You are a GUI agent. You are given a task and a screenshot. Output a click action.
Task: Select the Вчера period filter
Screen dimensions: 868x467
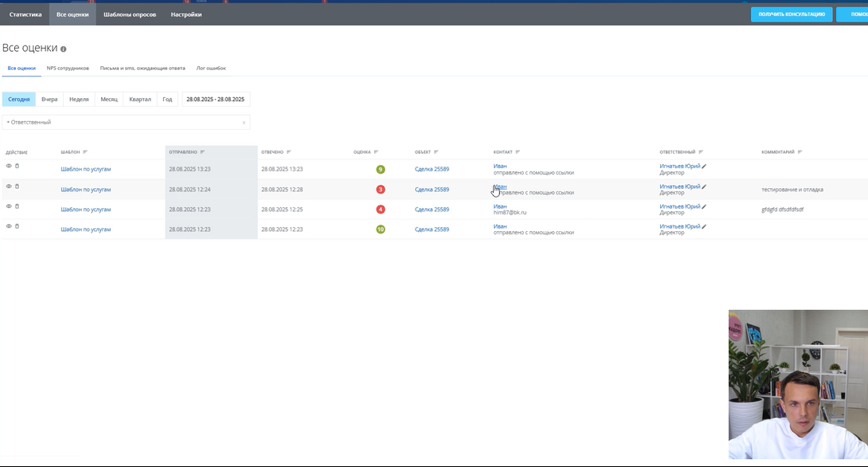(x=49, y=99)
